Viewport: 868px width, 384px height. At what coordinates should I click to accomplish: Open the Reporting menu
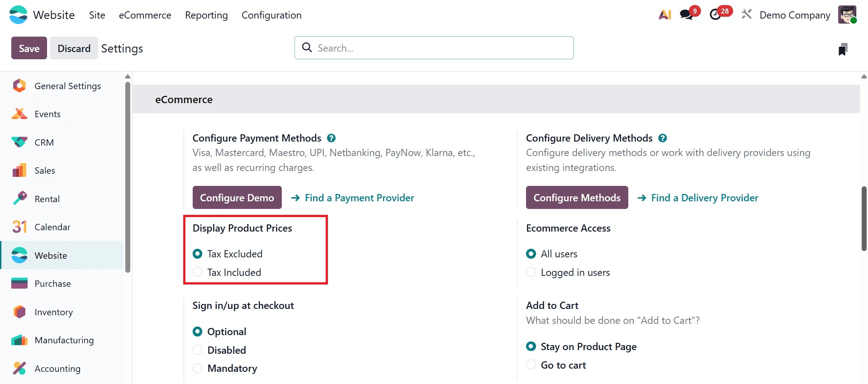coord(206,15)
